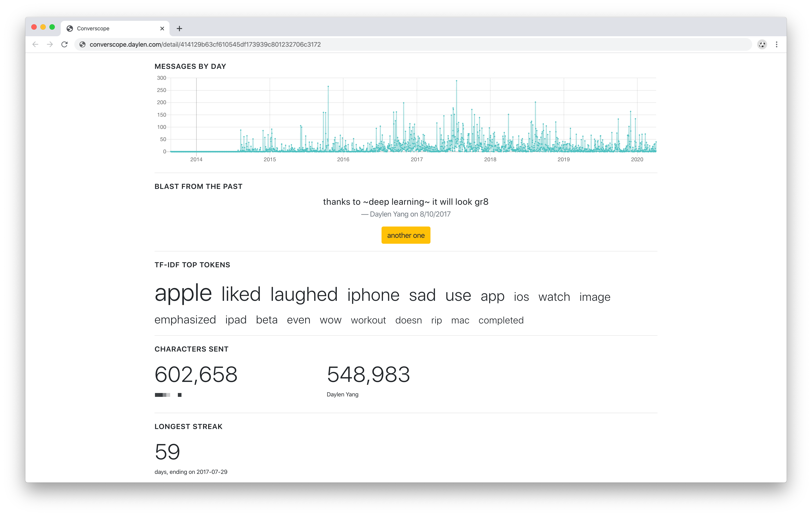Click the late-2015 spike in messages chart
Viewport: 812px width, 516px height.
(328, 87)
